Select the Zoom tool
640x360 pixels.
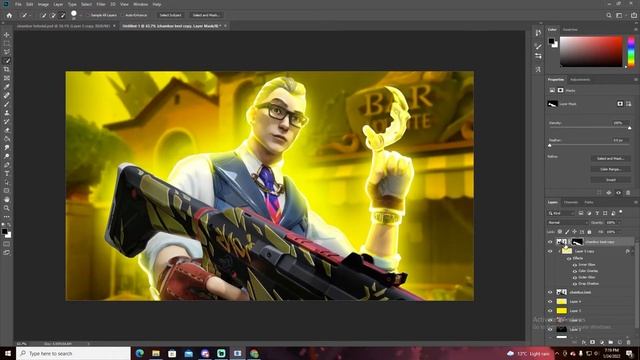click(7, 208)
